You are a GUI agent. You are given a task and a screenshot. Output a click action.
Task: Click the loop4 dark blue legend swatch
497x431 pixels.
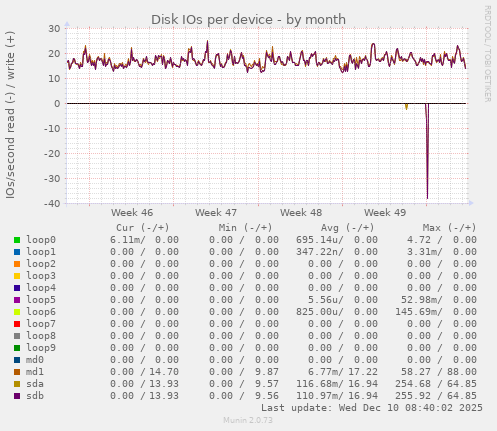click(x=17, y=288)
